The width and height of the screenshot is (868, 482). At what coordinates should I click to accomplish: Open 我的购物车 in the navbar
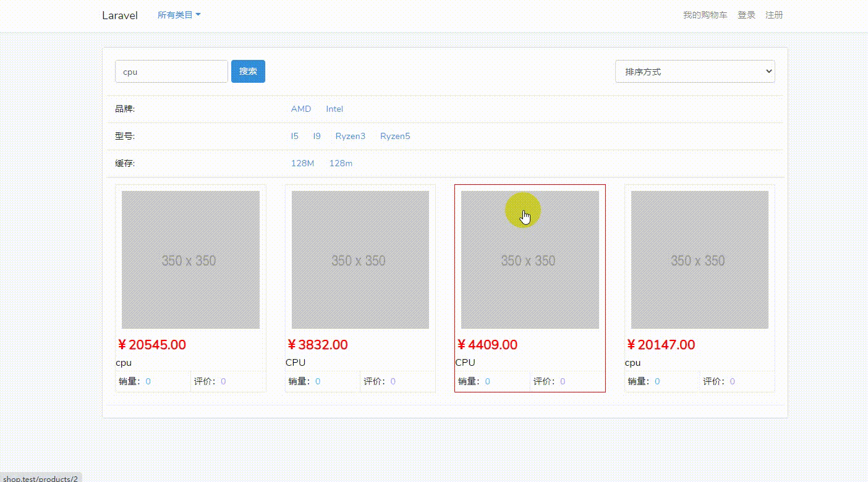(705, 15)
